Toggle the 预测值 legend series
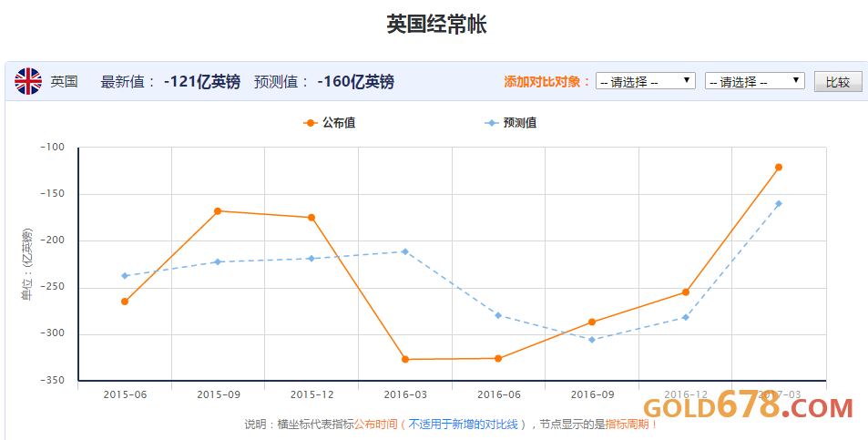The width and height of the screenshot is (868, 440). coord(510,123)
